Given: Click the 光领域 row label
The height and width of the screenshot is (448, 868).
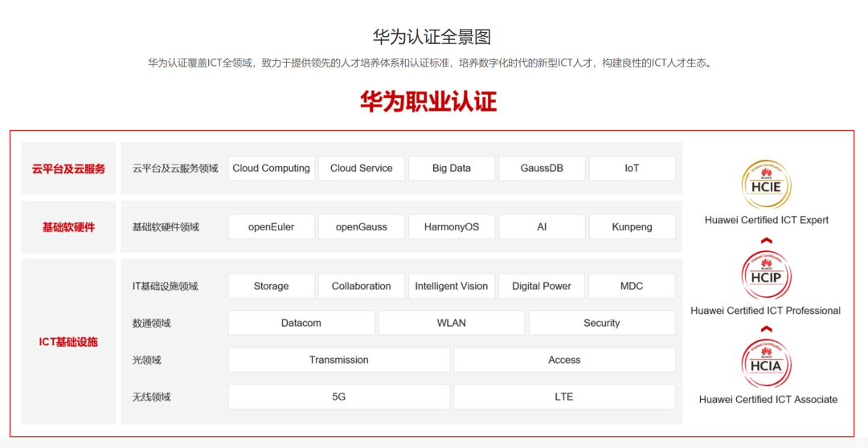Looking at the screenshot, I should (x=147, y=360).
